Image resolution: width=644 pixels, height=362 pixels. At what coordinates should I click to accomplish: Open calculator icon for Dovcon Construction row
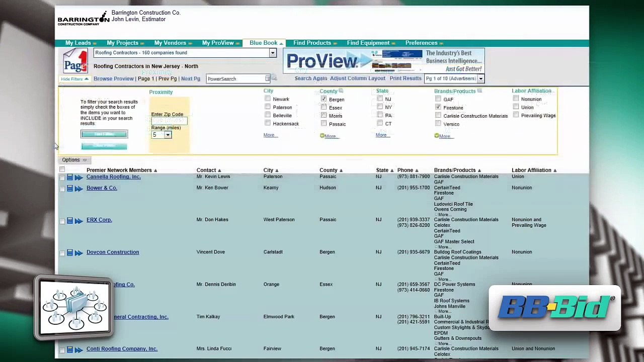click(70, 252)
